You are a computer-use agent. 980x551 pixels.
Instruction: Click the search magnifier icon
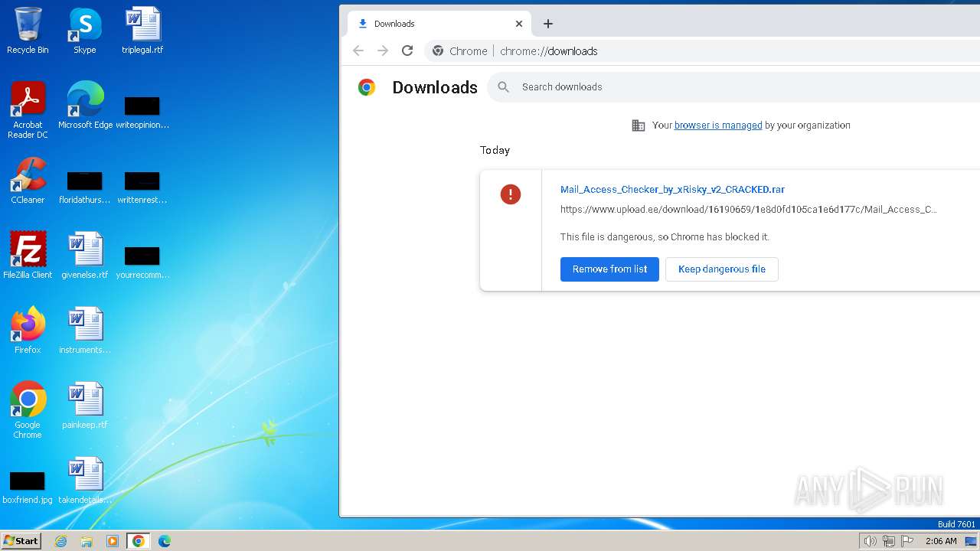coord(503,87)
